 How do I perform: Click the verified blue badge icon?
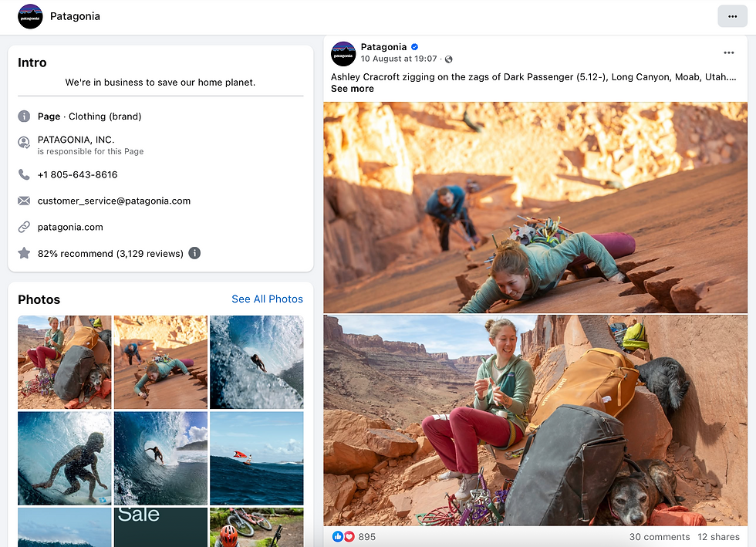point(414,47)
